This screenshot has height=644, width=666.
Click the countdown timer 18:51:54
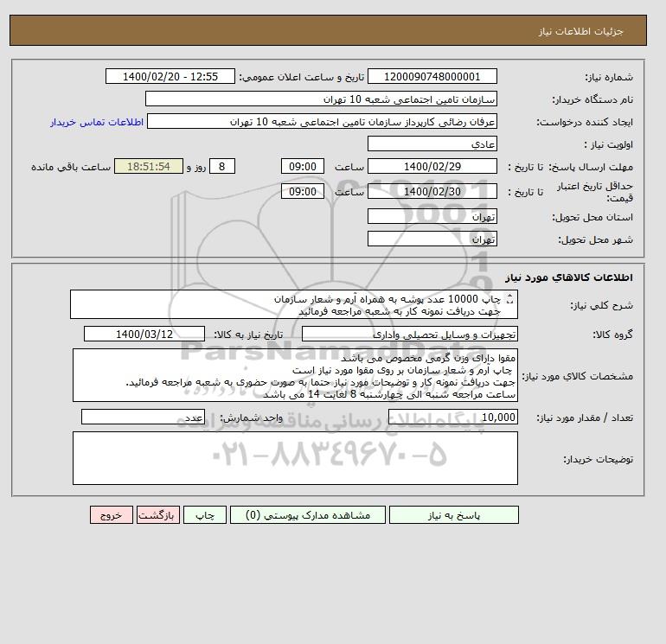tap(149, 167)
